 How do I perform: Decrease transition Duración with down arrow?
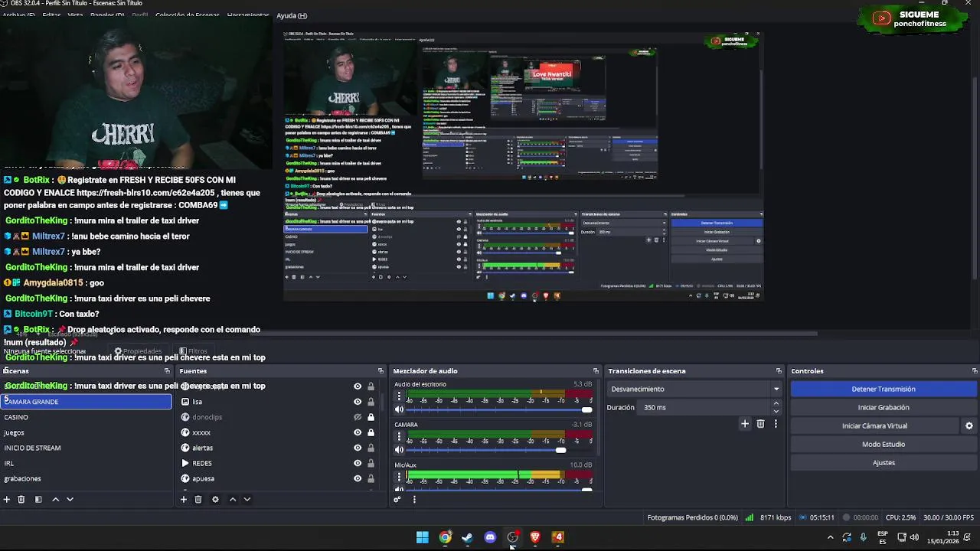pos(776,412)
